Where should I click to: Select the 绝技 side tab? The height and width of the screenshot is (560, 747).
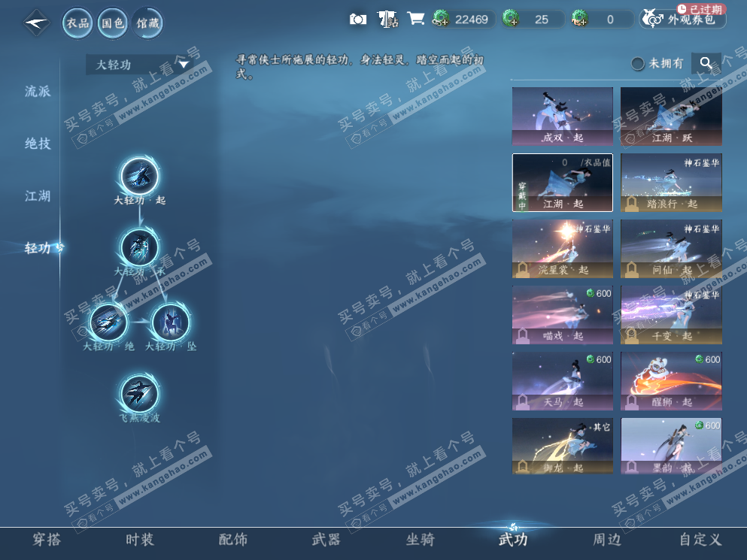click(38, 144)
